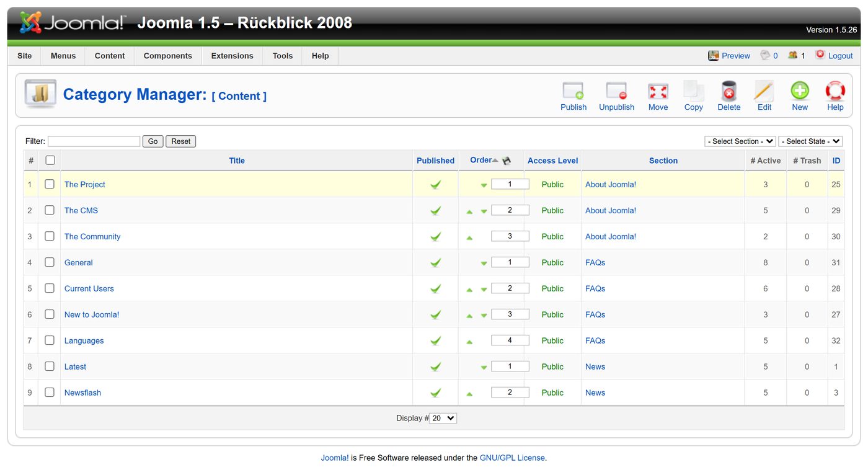Click the Move toolbar icon
This screenshot has height=475, width=868.
[x=658, y=92]
